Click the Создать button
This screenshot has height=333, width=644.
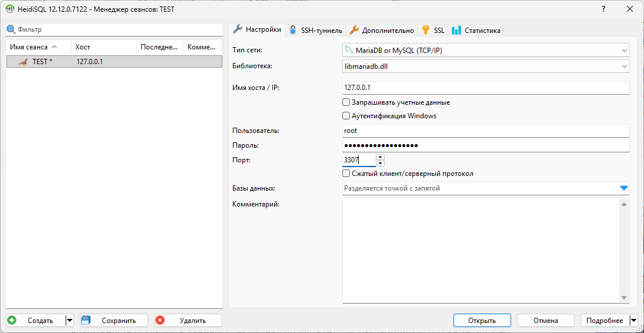(36, 320)
